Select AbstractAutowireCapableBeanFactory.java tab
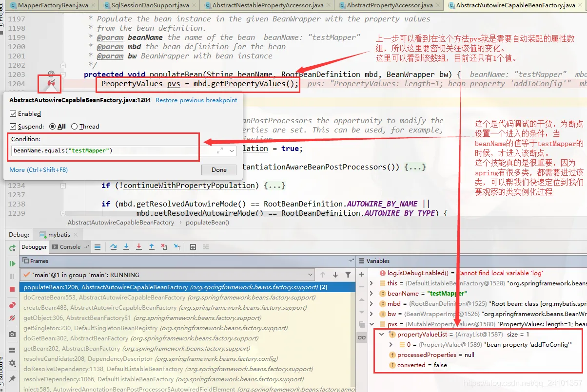The image size is (587, 392). click(515, 5)
